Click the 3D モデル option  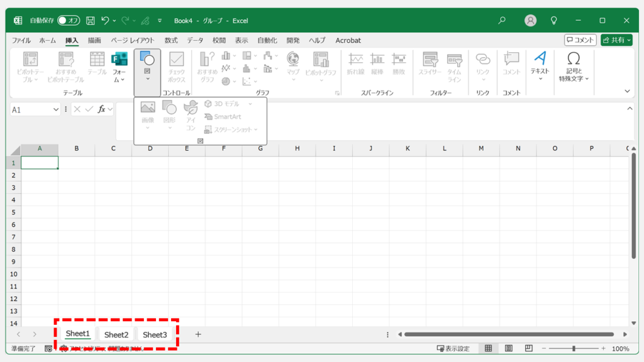(228, 104)
